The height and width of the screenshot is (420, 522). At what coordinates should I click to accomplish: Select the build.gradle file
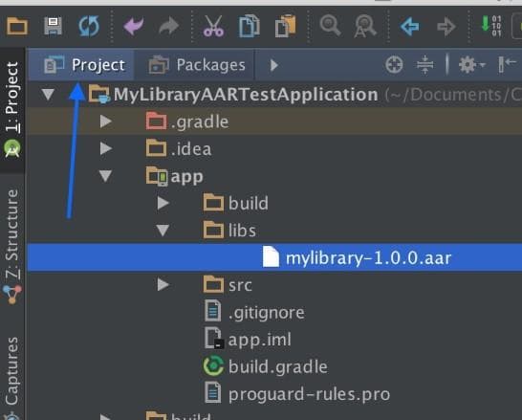274,366
